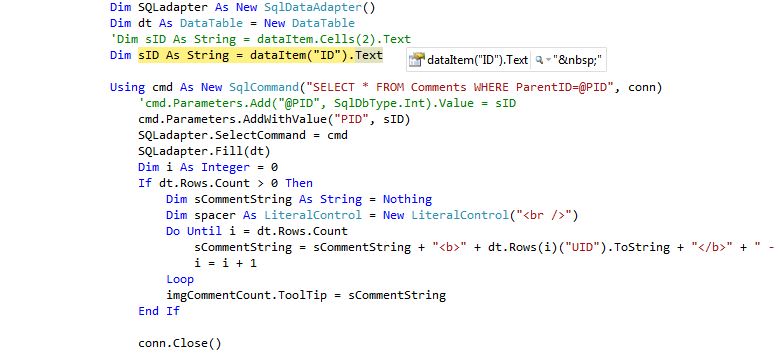Click the End If statement
Screen dimensions: 779x362
159,311
